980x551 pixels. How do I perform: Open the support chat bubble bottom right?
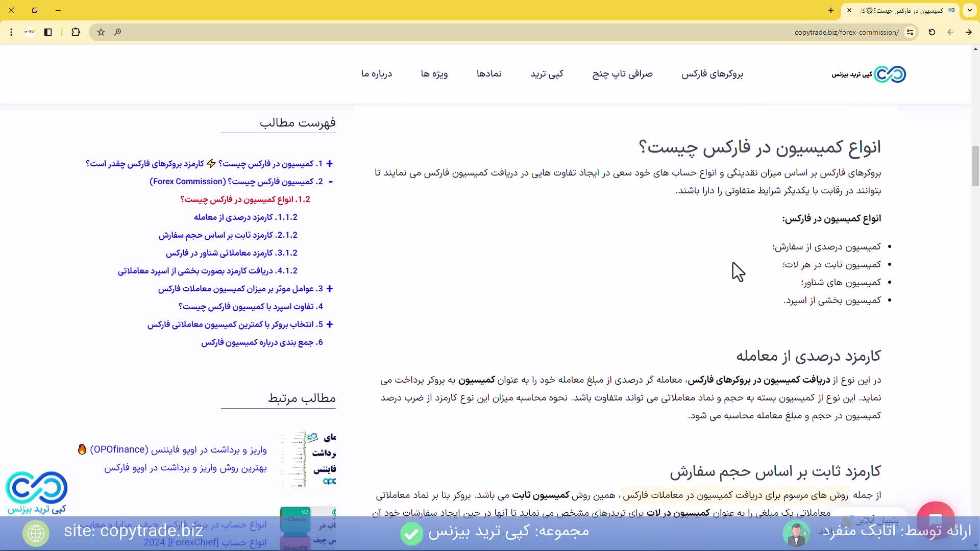click(x=936, y=518)
